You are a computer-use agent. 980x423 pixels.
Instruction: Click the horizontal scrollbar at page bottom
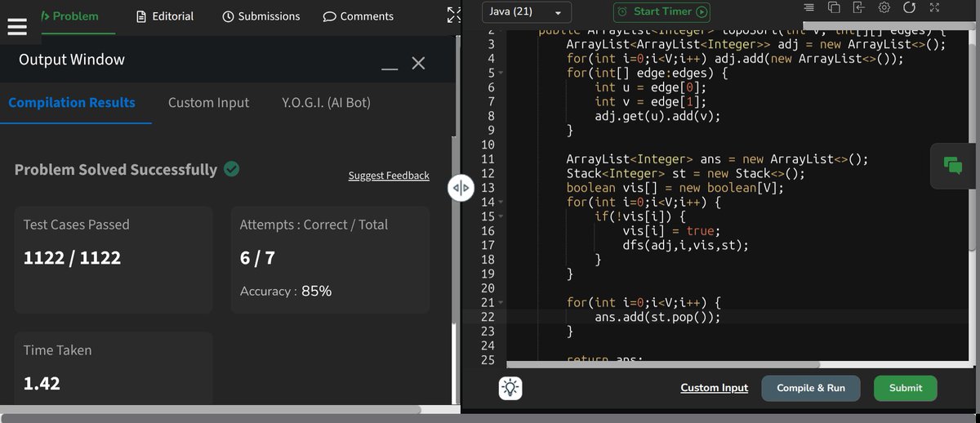pyautogui.click(x=490, y=418)
